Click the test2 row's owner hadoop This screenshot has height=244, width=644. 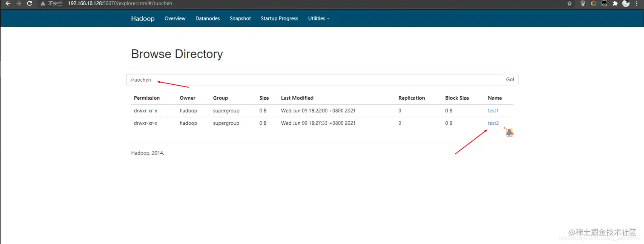[x=188, y=123]
